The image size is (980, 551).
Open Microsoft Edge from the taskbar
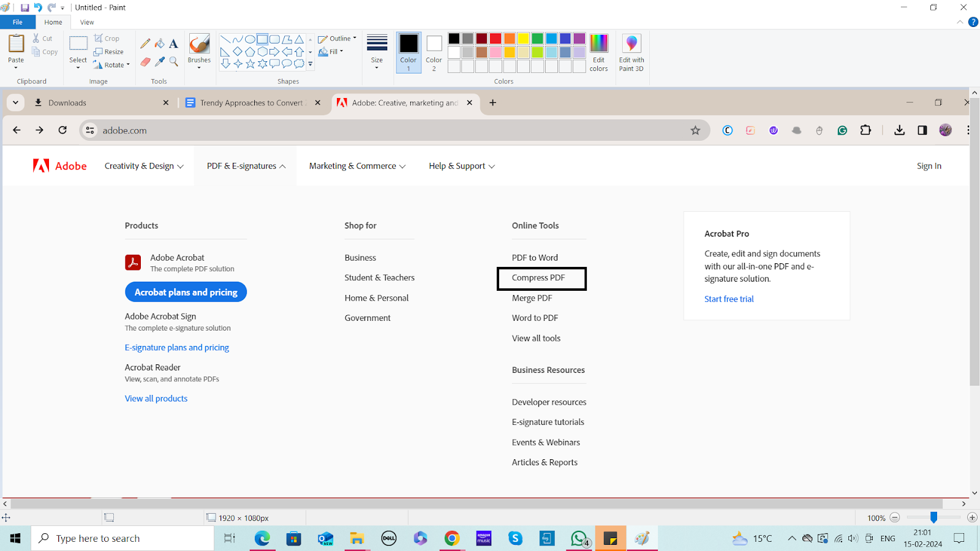[262, 538]
